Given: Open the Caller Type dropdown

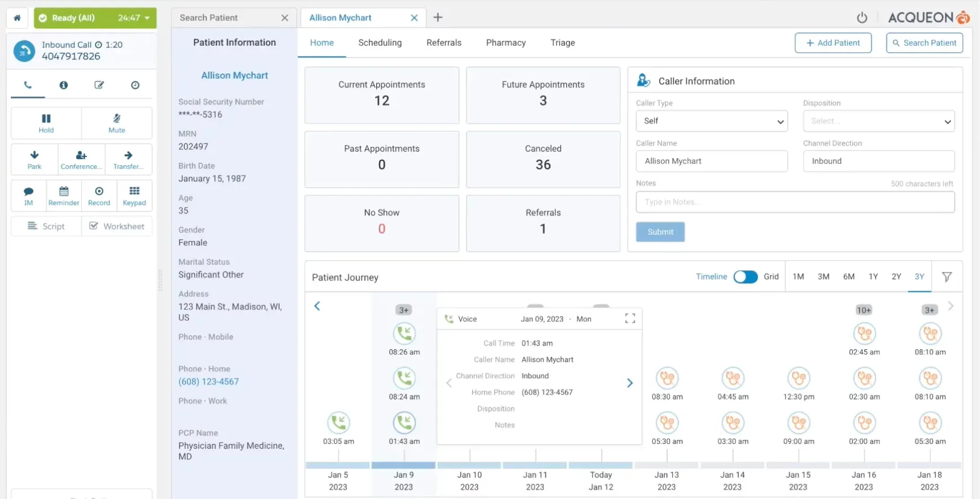Looking at the screenshot, I should (711, 121).
